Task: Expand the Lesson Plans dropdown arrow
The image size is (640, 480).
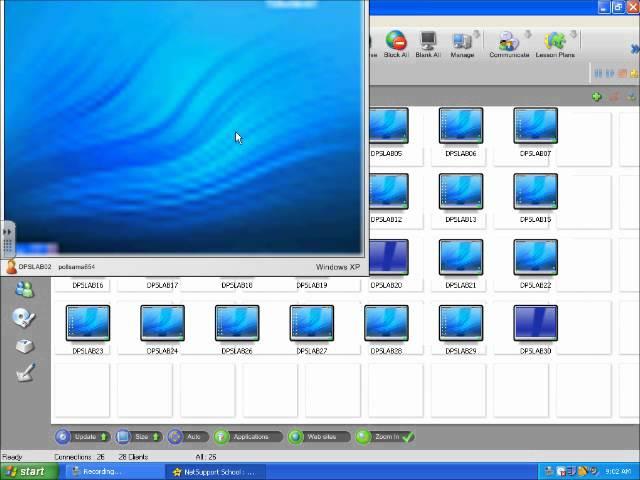Action: (573, 34)
